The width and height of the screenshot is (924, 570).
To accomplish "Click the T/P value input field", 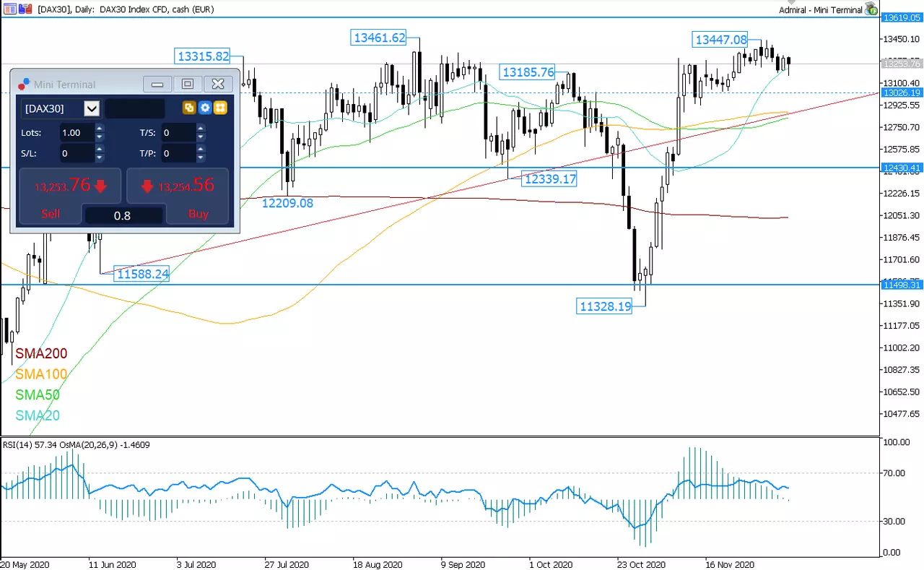I will coord(178,153).
